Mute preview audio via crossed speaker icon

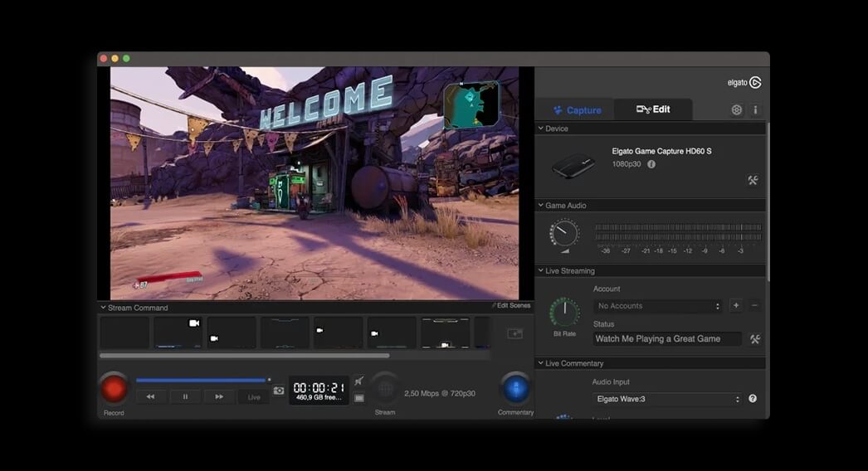(x=359, y=381)
